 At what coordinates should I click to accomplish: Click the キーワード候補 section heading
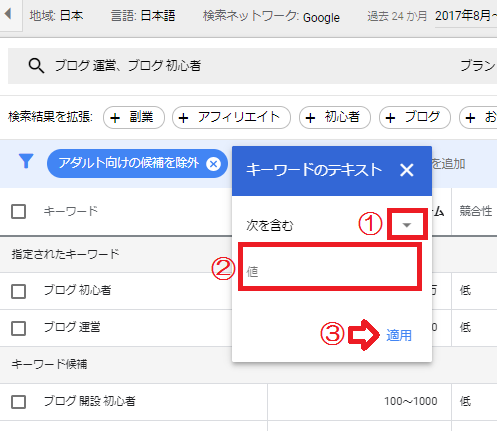[x=49, y=364]
